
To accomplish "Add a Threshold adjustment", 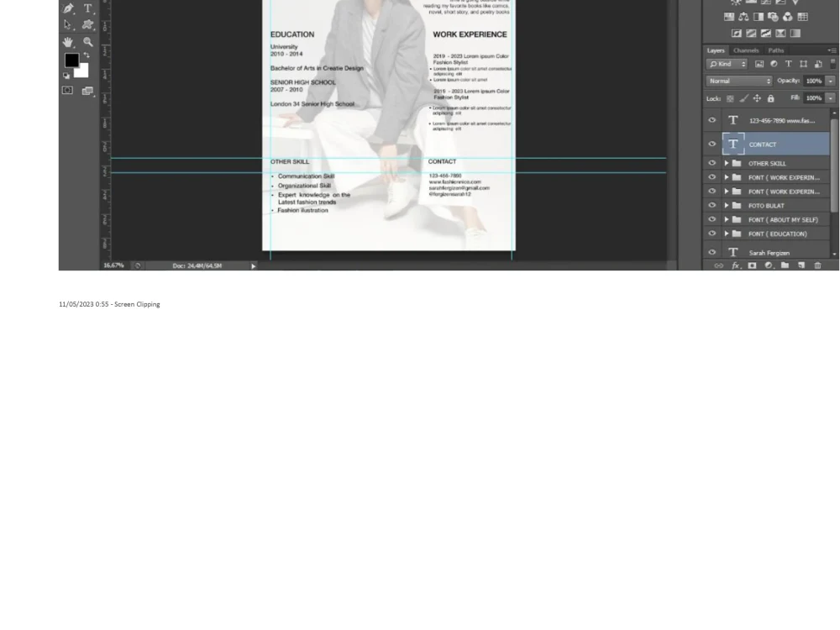I will [x=766, y=34].
